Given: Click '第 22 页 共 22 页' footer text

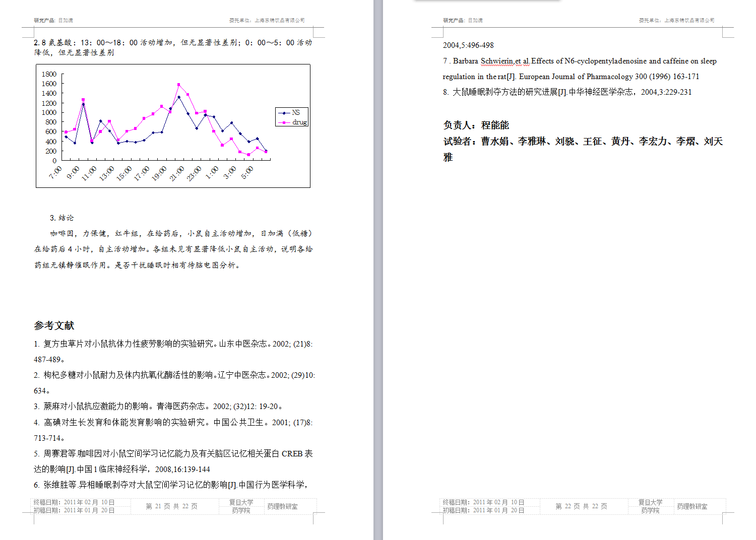Looking at the screenshot, I should coord(582,506).
